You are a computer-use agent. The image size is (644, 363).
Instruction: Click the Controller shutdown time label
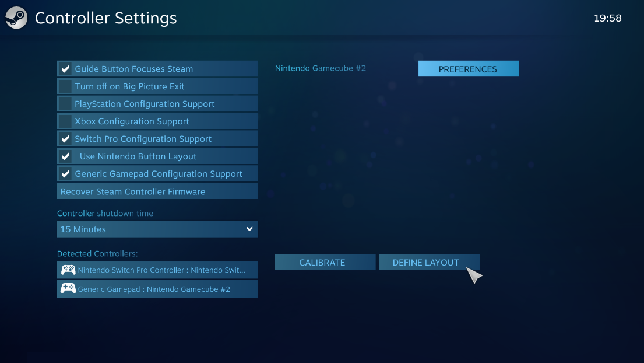pos(105,214)
